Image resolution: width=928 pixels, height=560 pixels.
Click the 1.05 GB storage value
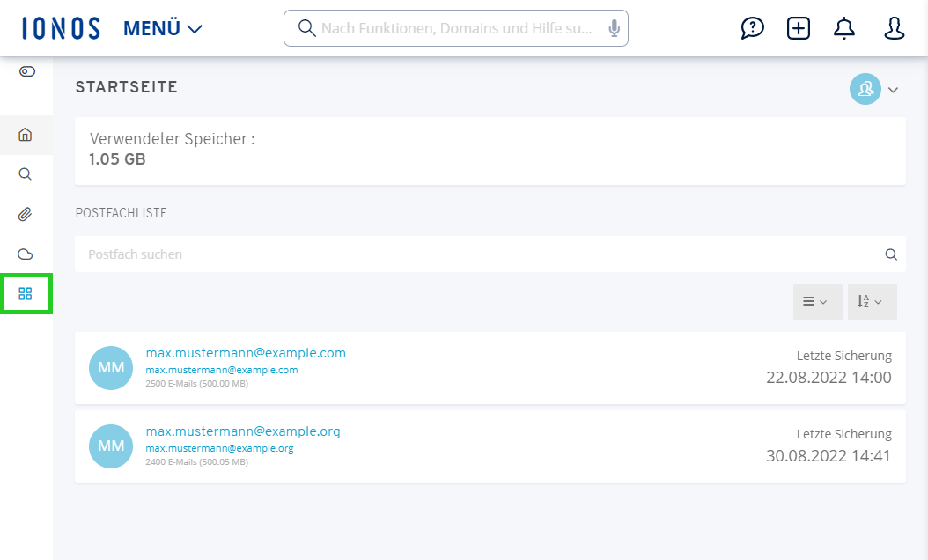click(x=117, y=159)
